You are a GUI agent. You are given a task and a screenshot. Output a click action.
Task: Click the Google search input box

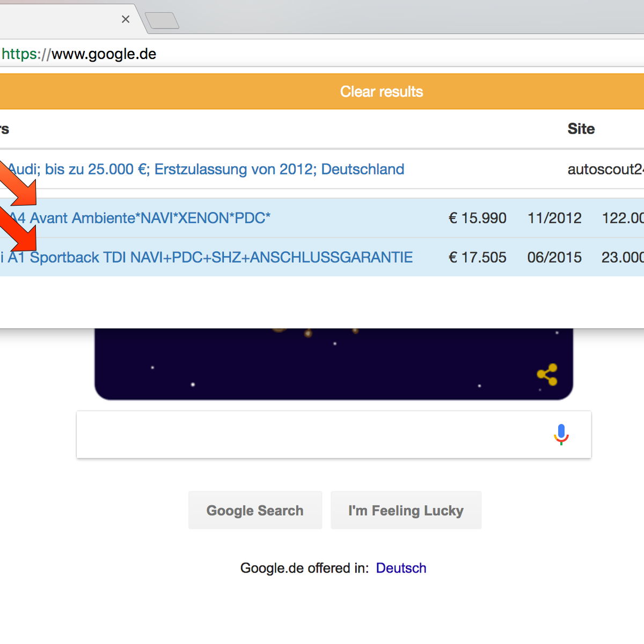point(334,435)
